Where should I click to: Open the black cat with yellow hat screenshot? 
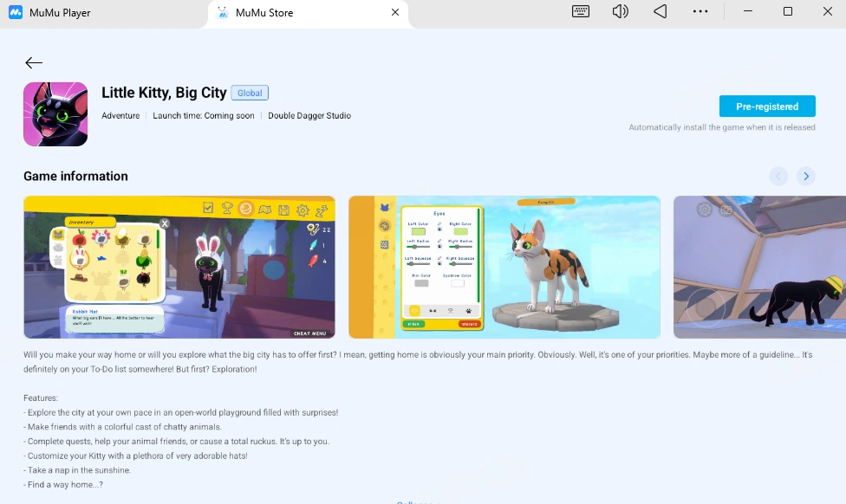tap(759, 267)
